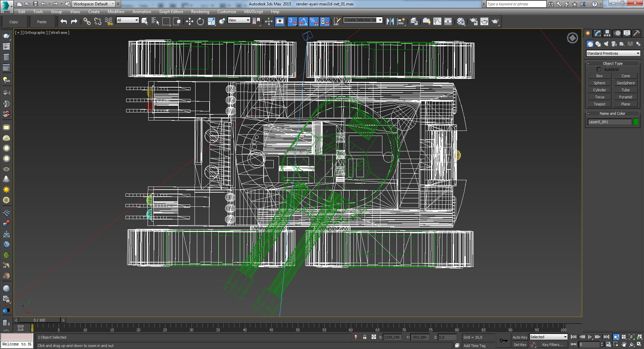Select the Select and Link tool

(x=87, y=21)
